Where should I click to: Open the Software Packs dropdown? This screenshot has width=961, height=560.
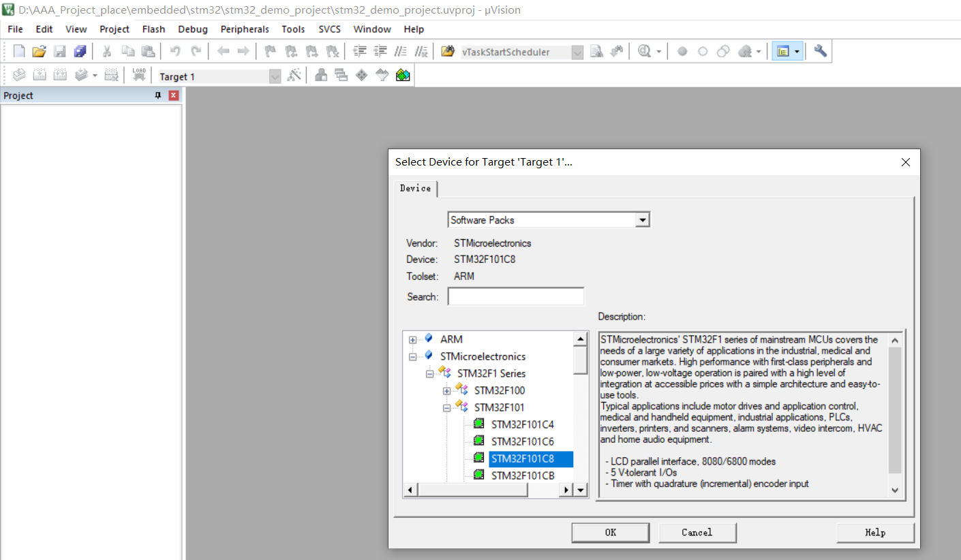641,220
